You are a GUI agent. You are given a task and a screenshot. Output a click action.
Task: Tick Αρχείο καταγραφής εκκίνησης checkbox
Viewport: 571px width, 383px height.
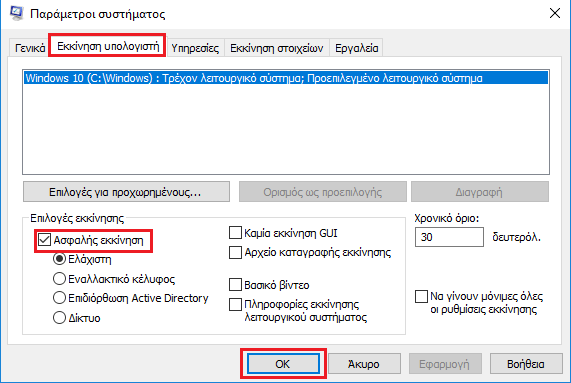(x=235, y=252)
